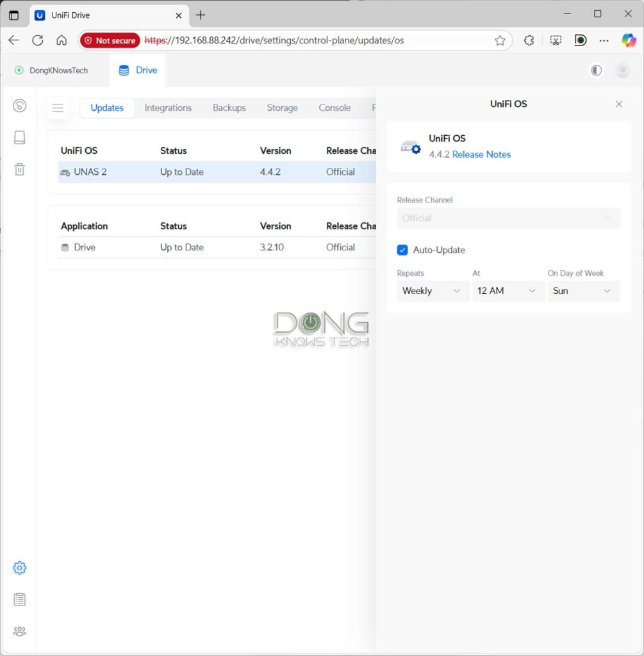The width and height of the screenshot is (644, 656).
Task: Uncheck the Auto-Update checkbox
Action: tap(402, 250)
